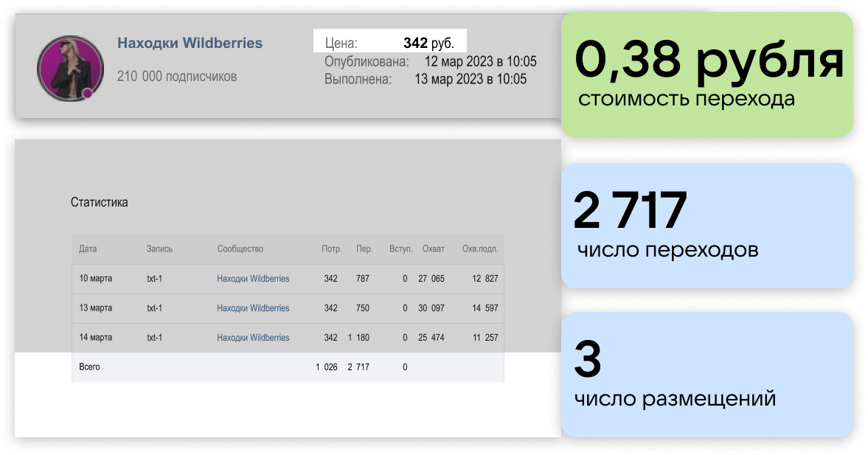This screenshot has height=455, width=868.
Task: Click total clicks 2 717 in the table
Action: (358, 367)
